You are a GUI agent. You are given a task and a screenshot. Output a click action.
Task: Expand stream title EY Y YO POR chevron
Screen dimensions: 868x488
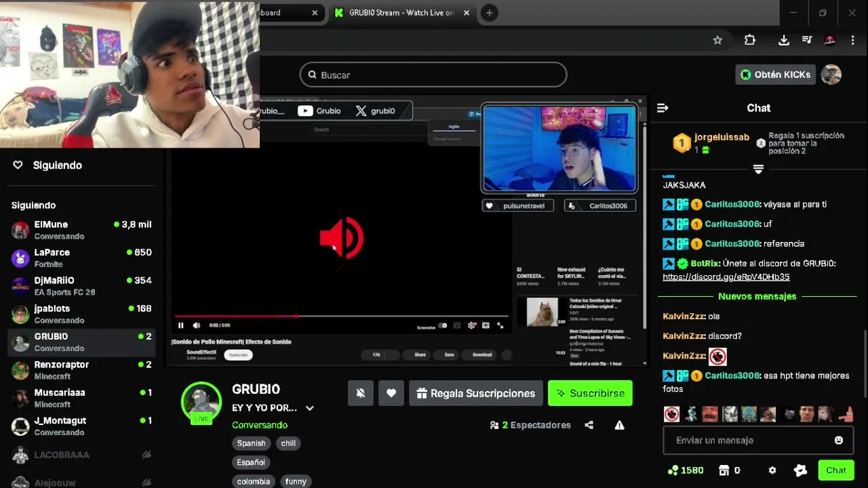click(310, 408)
